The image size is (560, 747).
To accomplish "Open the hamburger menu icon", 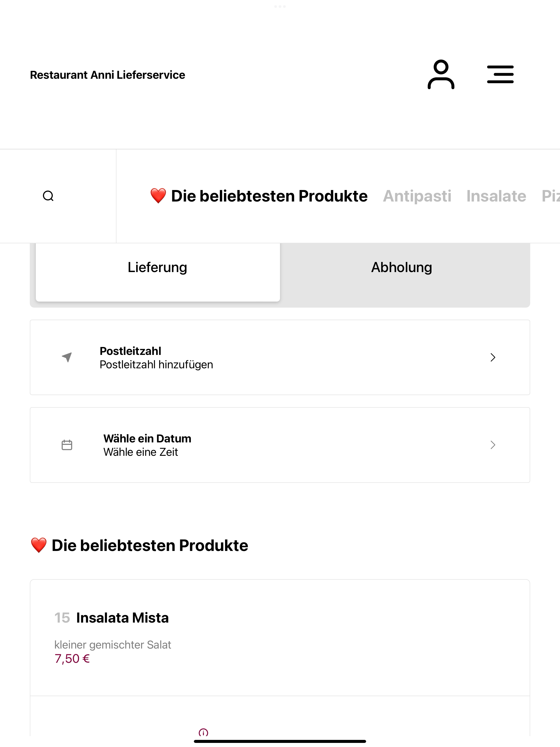I will coord(500,75).
